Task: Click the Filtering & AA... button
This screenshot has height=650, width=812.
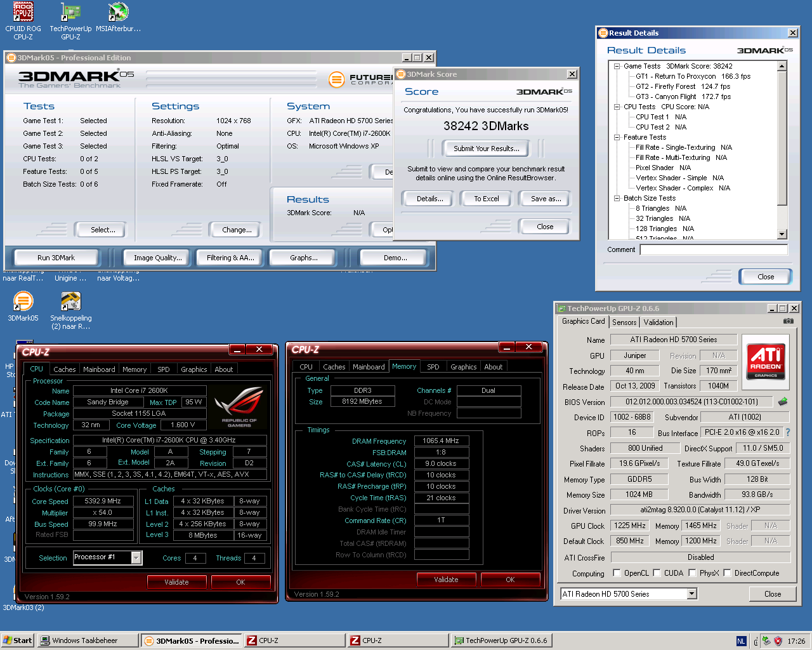Action: point(230,258)
